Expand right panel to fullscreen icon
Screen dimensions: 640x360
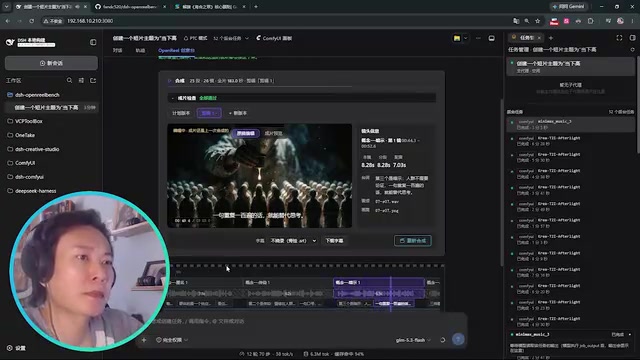tap(619, 38)
